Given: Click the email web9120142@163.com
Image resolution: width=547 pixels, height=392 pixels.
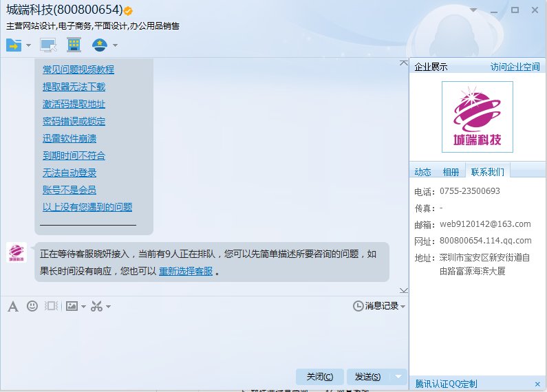Looking at the screenshot, I should (485, 224).
